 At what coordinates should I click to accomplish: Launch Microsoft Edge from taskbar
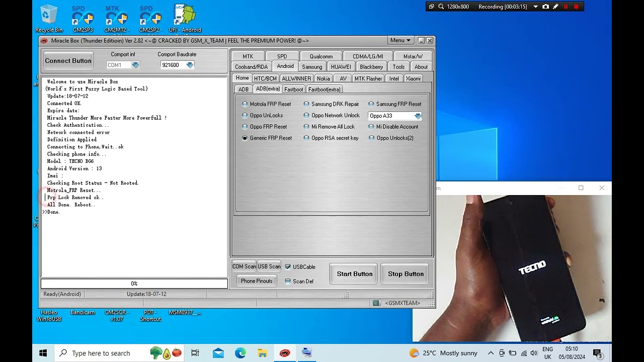(240, 353)
